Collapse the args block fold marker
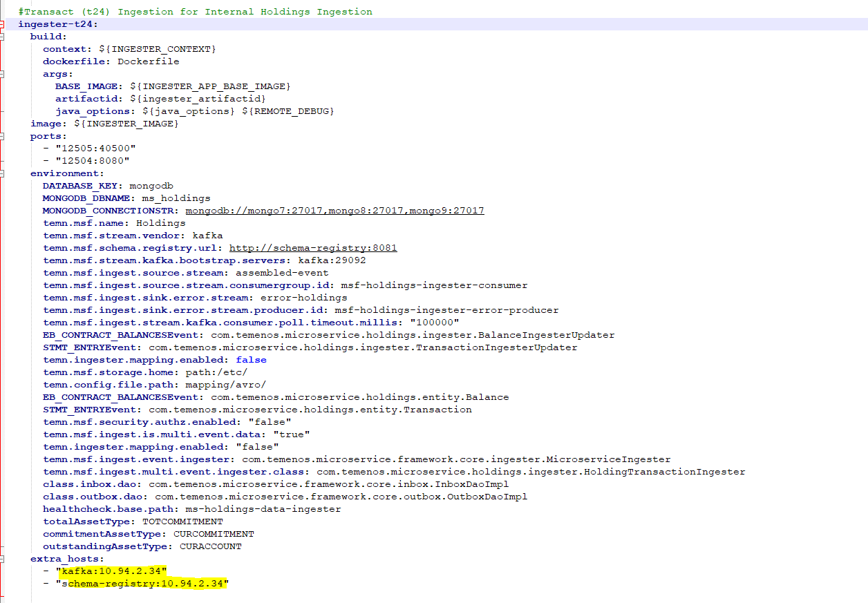Viewport: 868px width, 603px height. point(2,74)
